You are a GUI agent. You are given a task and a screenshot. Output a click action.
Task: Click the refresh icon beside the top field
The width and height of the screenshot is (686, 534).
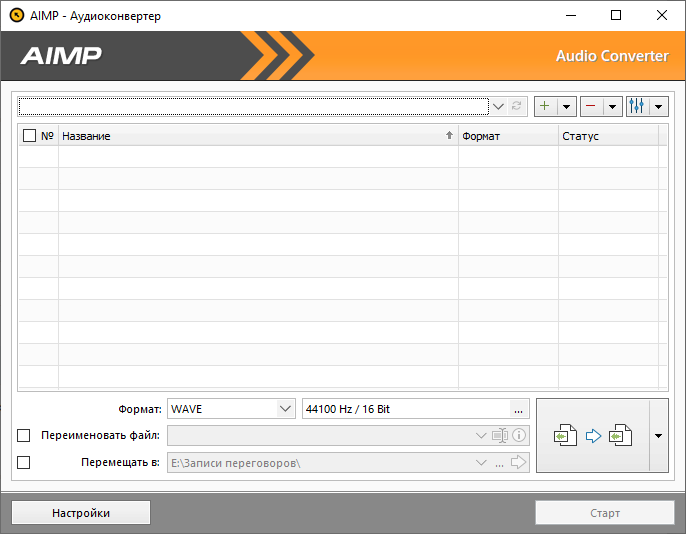tap(517, 106)
